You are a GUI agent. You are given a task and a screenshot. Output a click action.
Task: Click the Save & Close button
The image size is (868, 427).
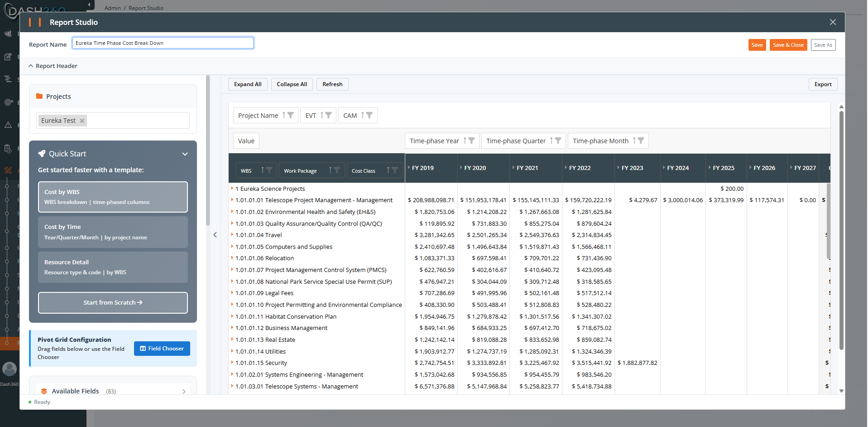[788, 45]
